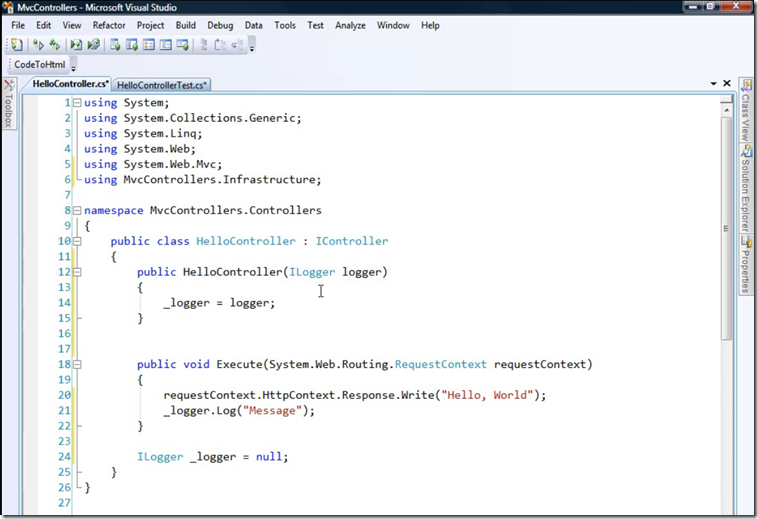This screenshot has width=758, height=519.
Task: Collapse the Execute method block
Action: point(77,364)
